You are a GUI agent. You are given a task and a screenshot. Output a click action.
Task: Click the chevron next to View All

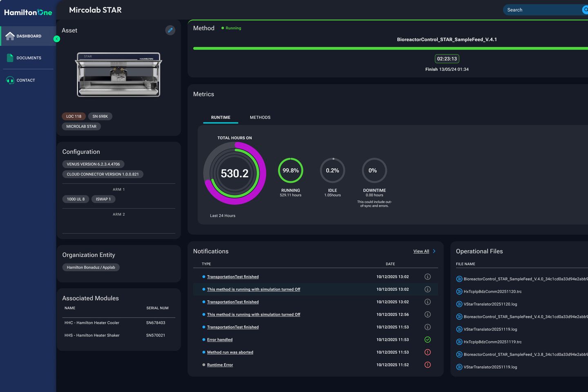pos(434,252)
